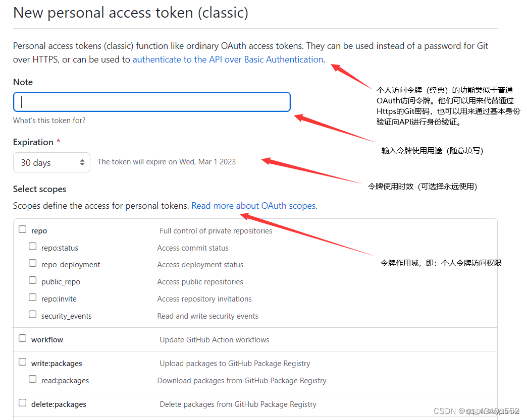This screenshot has height=420, width=527.
Task: Select the delete:packages checkbox
Action: 23,402
